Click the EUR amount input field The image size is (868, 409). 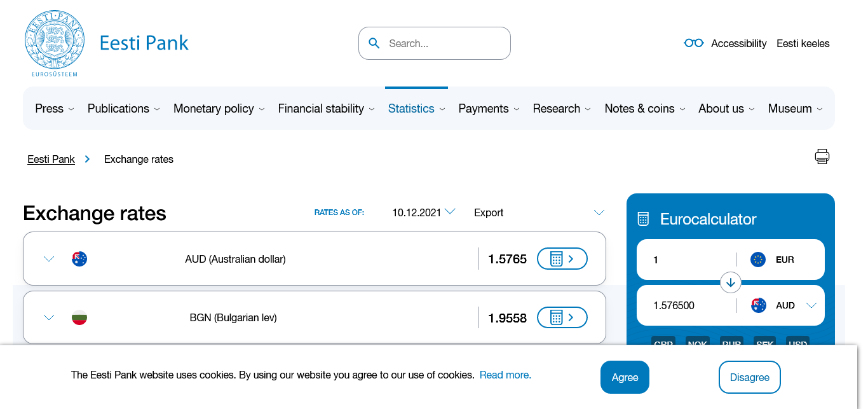(x=686, y=260)
